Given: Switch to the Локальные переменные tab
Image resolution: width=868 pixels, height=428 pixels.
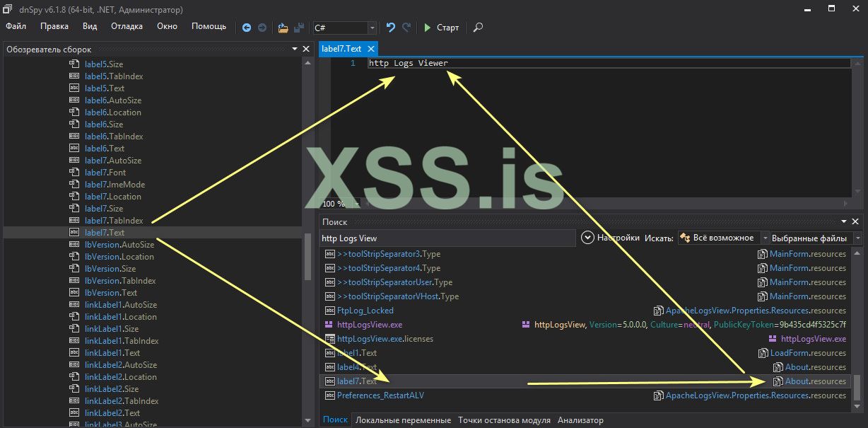Looking at the screenshot, I should (403, 420).
